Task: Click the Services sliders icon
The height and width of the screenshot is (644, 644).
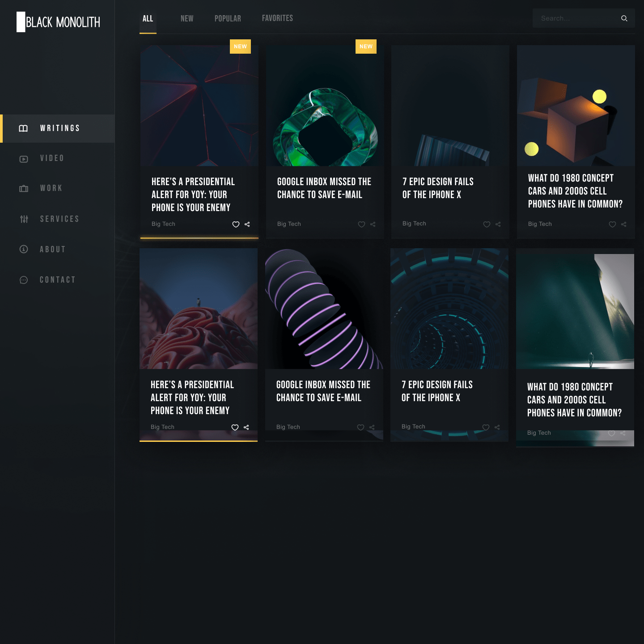Action: (x=24, y=219)
